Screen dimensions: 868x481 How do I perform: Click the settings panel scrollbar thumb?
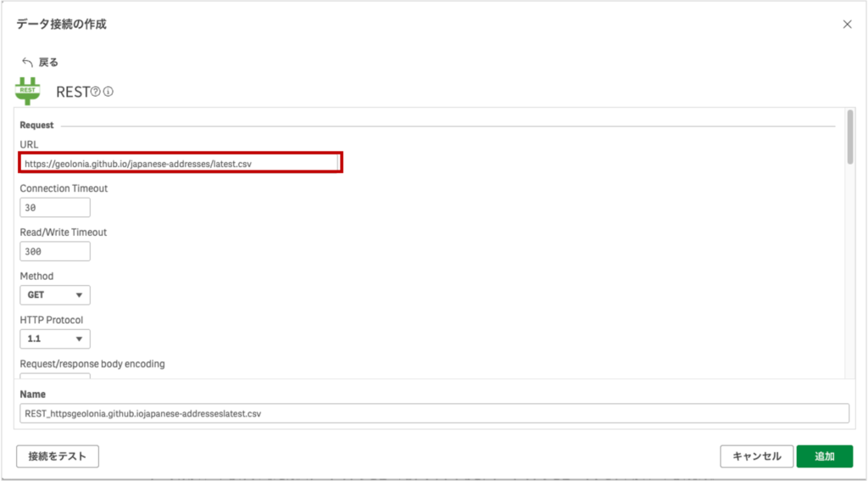coord(849,136)
